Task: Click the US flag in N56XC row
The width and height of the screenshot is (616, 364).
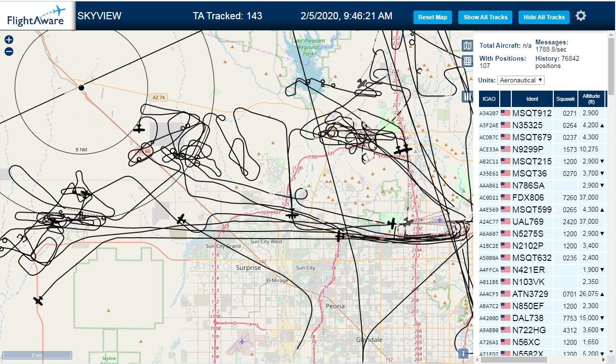Action: 506,342
